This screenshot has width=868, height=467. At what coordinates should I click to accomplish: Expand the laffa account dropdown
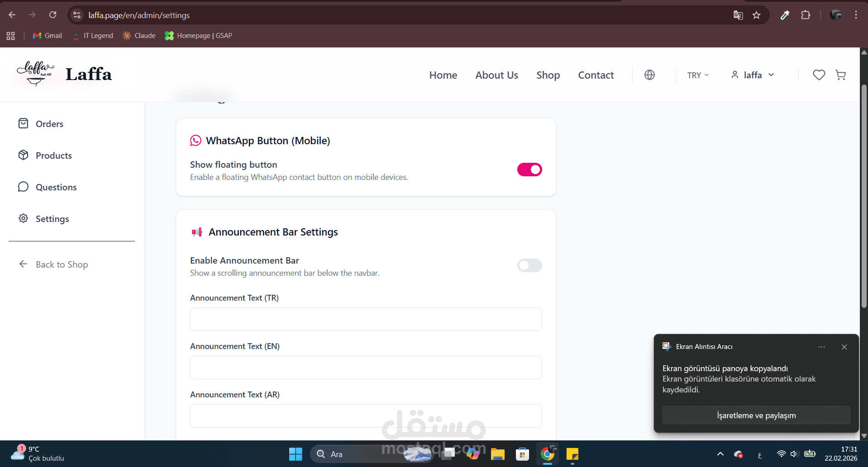pos(753,75)
